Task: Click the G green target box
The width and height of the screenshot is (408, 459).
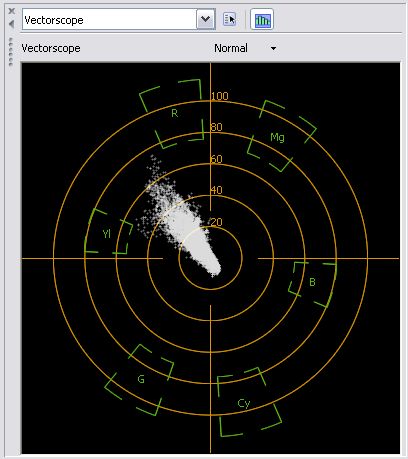Action: pos(139,380)
